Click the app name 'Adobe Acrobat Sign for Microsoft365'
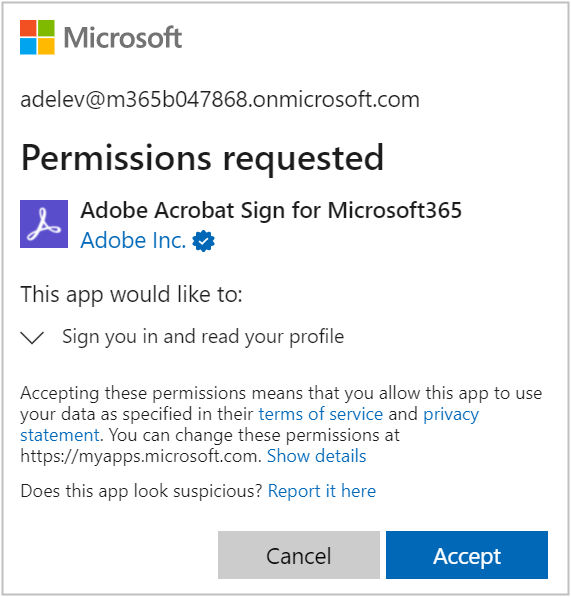Viewport: 571px width, 597px height. coord(271,210)
